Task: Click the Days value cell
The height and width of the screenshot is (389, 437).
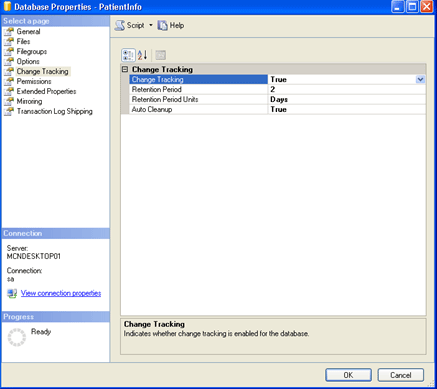Action: [x=347, y=99]
